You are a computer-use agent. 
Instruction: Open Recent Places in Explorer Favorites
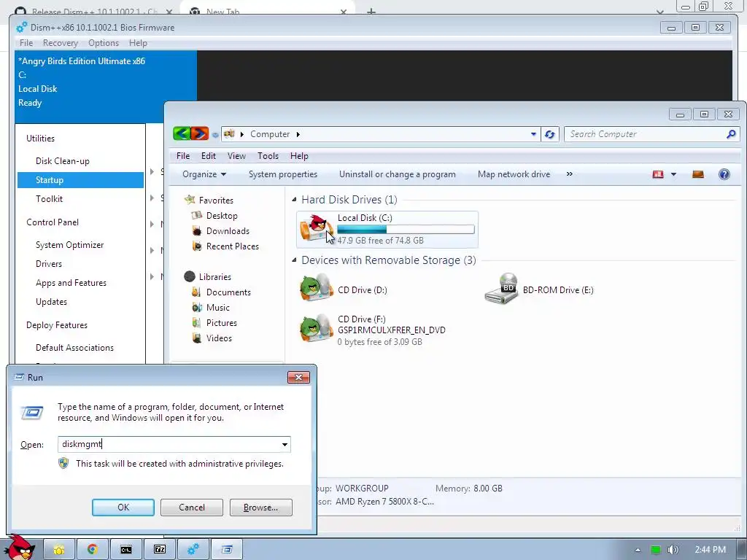pos(225,246)
